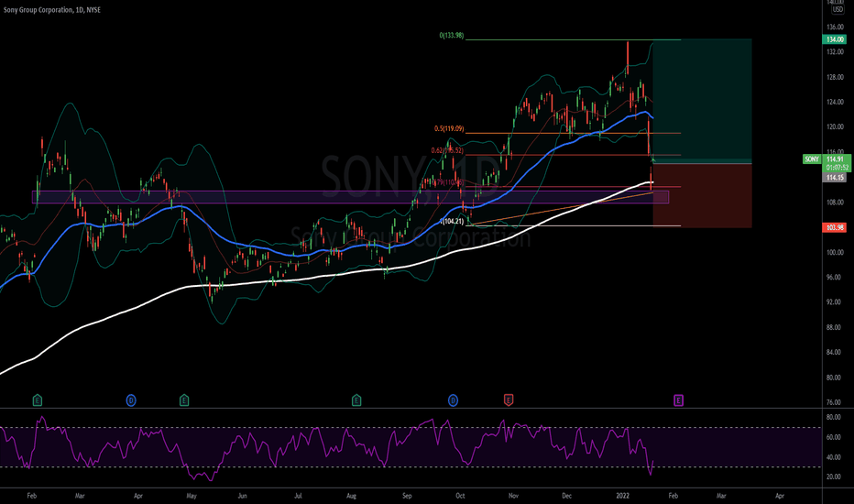Click the 0(133.98) Fibonacci level label
The height and width of the screenshot is (504, 854).
pos(452,36)
